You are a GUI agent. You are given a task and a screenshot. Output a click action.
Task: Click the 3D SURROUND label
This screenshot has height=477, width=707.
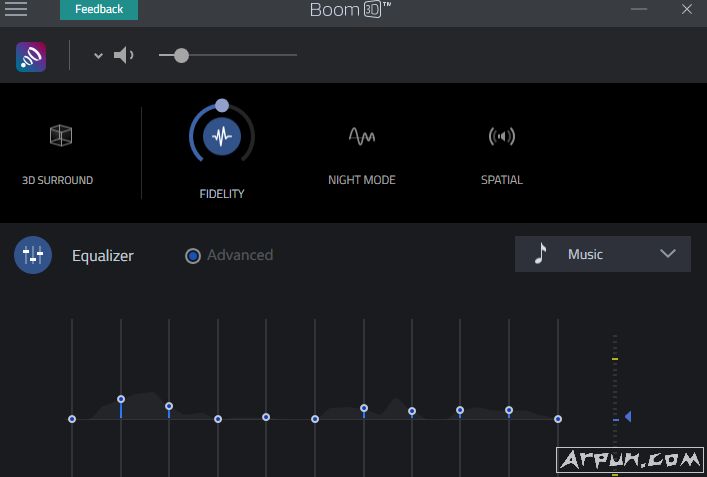coord(58,181)
